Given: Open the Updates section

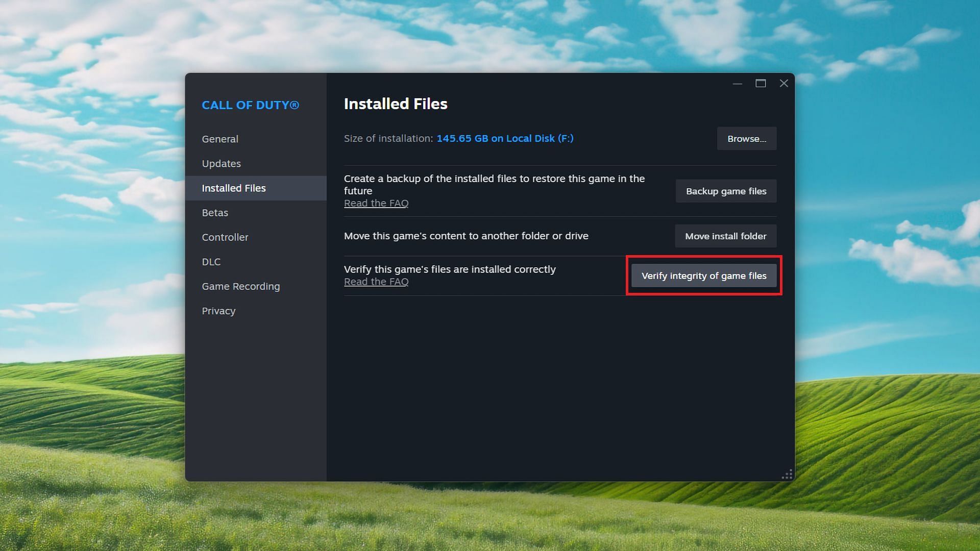Looking at the screenshot, I should click(x=221, y=163).
